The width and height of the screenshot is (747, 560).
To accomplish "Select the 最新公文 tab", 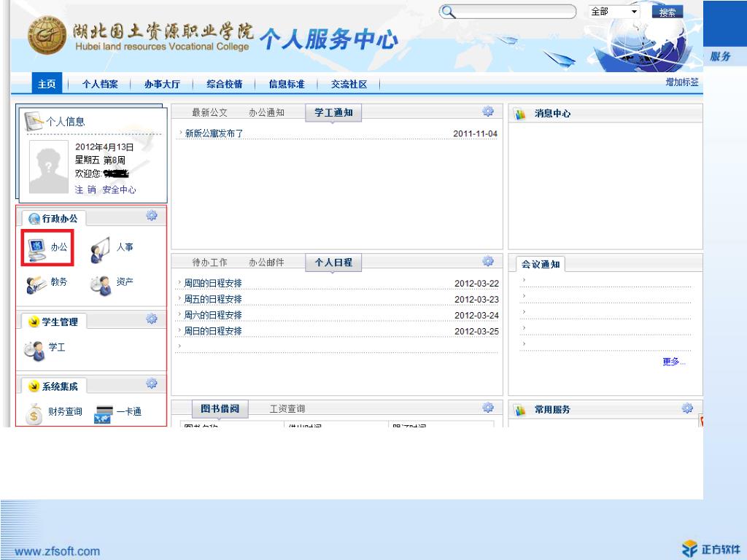I will coord(209,113).
